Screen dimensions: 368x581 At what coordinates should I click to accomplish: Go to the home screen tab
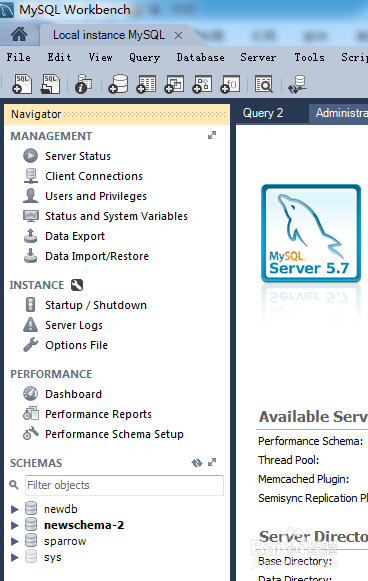19,35
